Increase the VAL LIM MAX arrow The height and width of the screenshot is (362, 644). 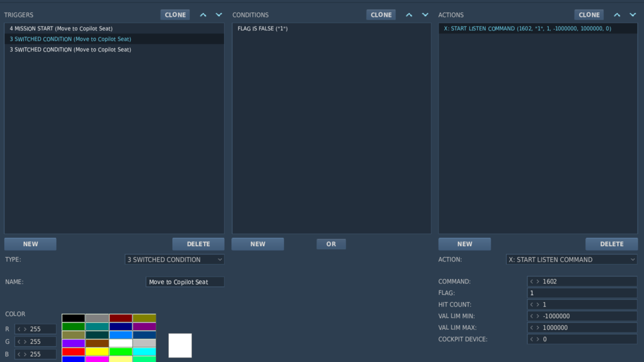pyautogui.click(x=538, y=327)
